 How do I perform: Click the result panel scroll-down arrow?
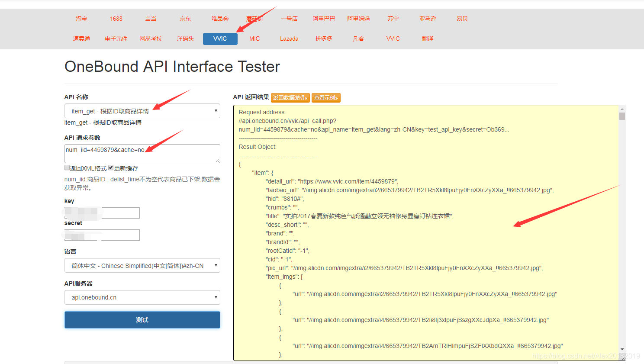coord(622,349)
